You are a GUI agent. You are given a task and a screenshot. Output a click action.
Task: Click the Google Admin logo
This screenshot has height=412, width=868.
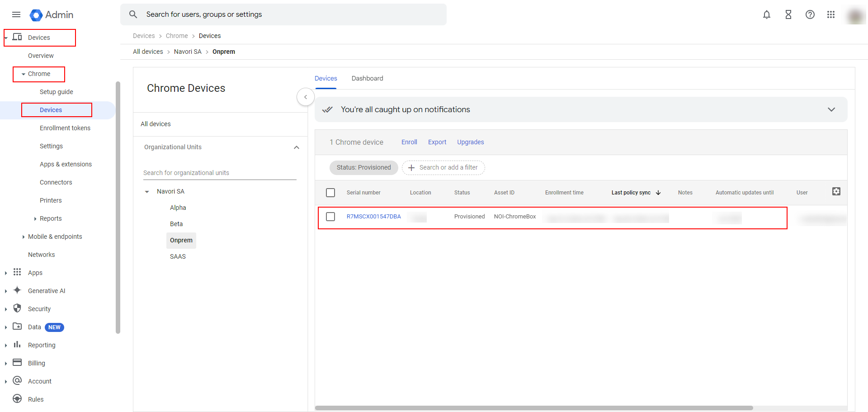click(x=52, y=14)
